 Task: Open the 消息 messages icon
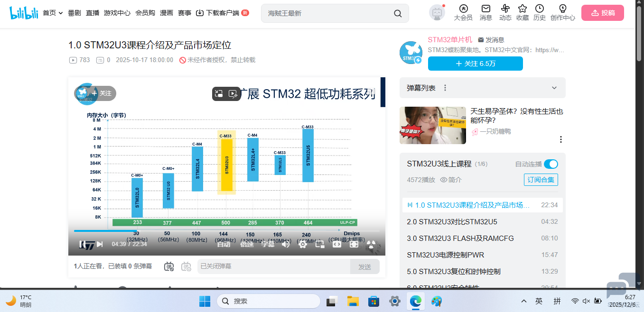click(486, 13)
